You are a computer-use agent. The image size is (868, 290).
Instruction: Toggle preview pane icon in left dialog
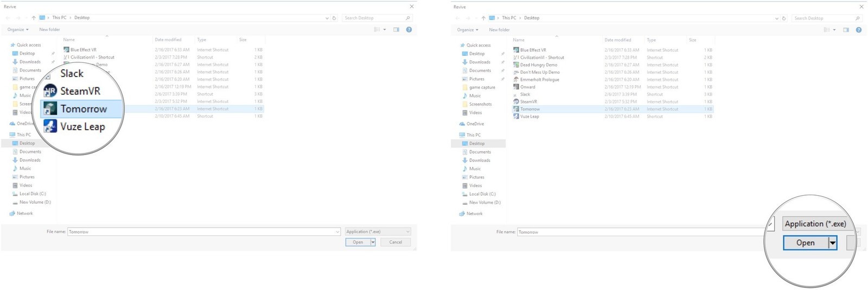[396, 30]
